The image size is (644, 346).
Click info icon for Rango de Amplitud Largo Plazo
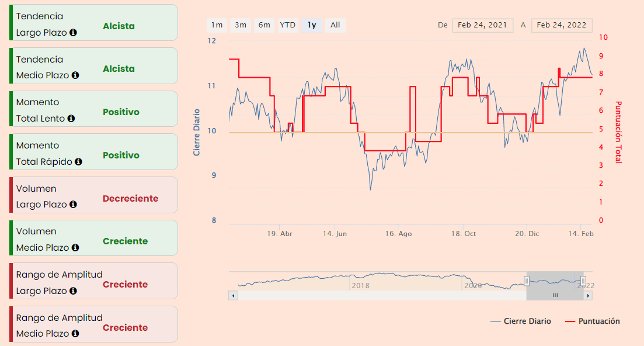point(73,290)
